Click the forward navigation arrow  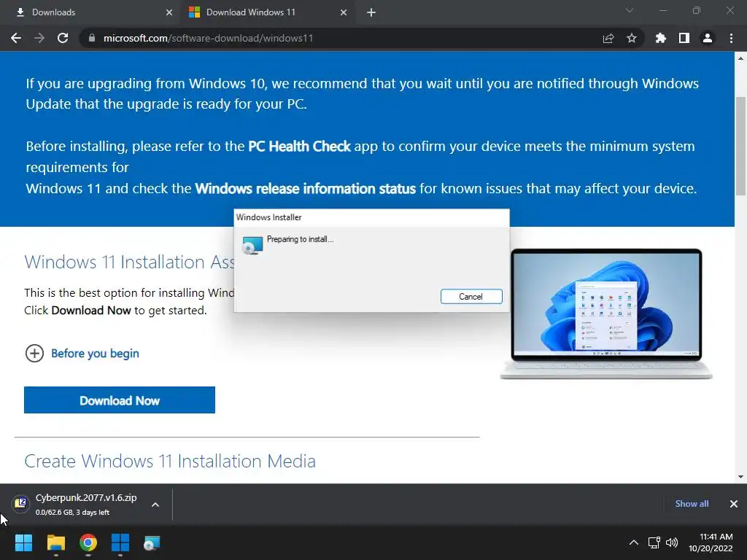pos(39,38)
